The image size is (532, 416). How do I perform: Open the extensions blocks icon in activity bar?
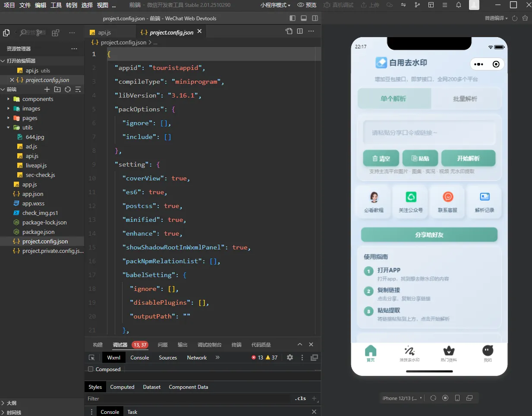pyautogui.click(x=56, y=33)
